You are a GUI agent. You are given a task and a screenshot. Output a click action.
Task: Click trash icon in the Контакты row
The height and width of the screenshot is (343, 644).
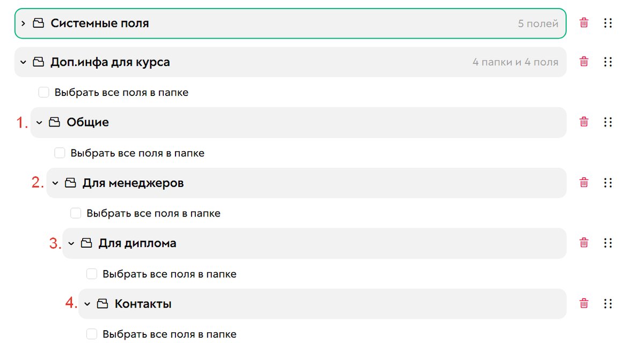coord(584,304)
